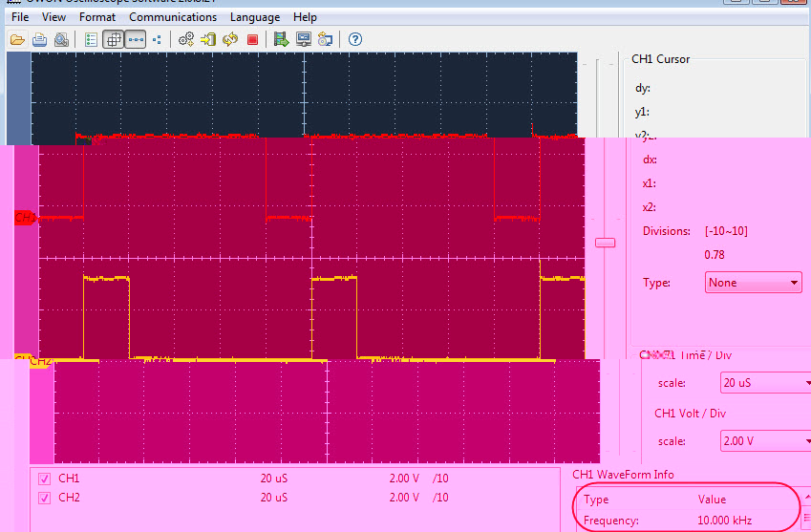Open CH1 volt scale dropdown 2.00 V
This screenshot has height=532, width=811.
(765, 441)
